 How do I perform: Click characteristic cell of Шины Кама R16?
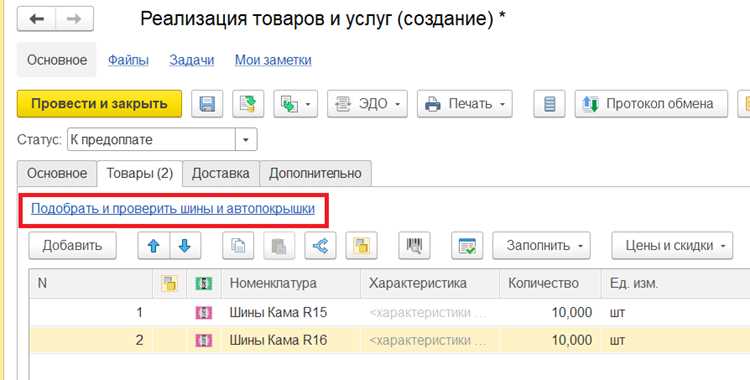[x=430, y=341]
